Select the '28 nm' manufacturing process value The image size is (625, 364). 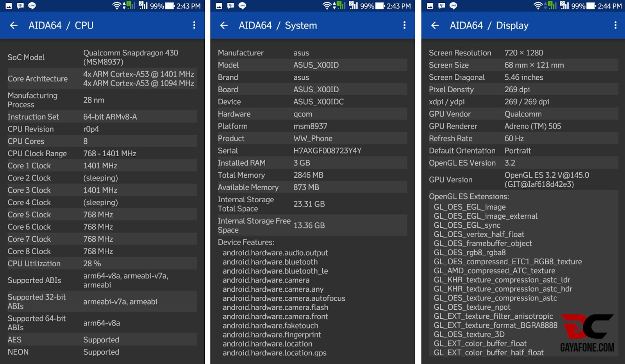(94, 100)
